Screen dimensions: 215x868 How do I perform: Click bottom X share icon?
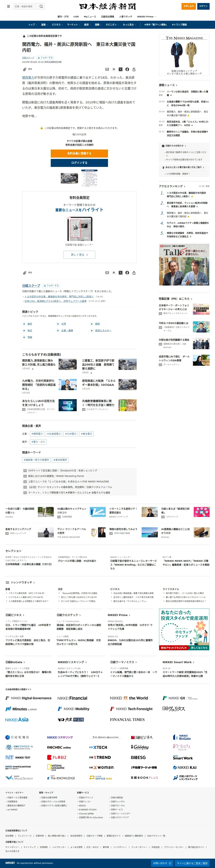click(x=121, y=273)
